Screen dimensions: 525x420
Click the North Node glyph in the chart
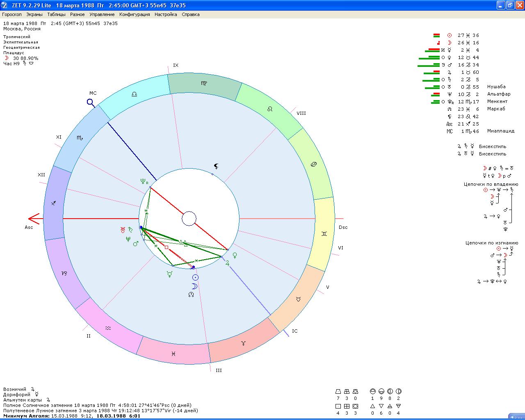point(191,294)
